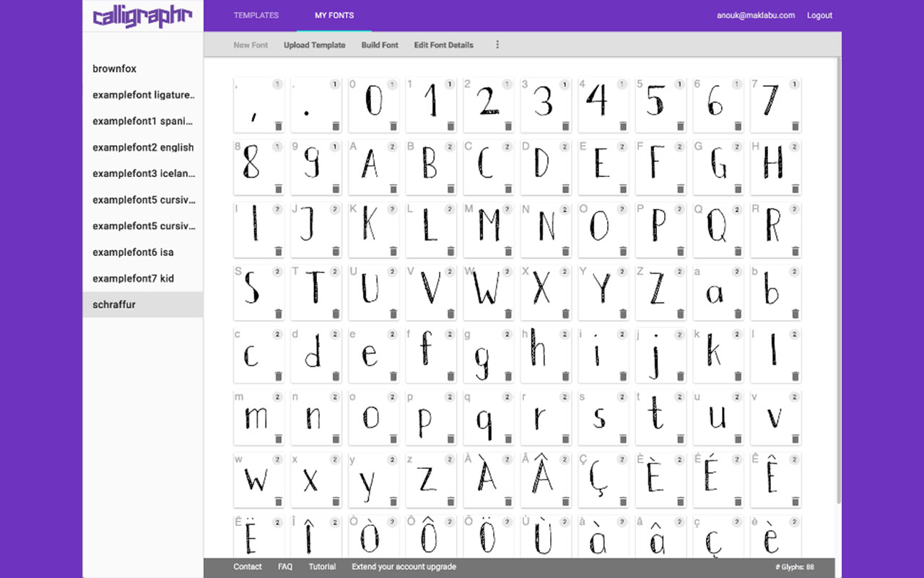The image size is (924, 578).
Task: Click the variant count badge on letter B
Action: 449,147
